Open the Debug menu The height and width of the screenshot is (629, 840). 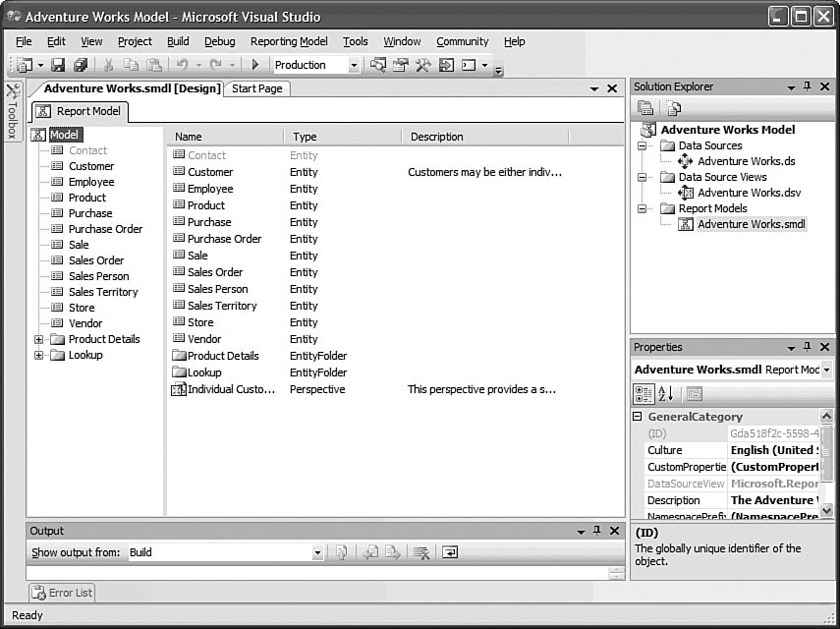pyautogui.click(x=220, y=41)
